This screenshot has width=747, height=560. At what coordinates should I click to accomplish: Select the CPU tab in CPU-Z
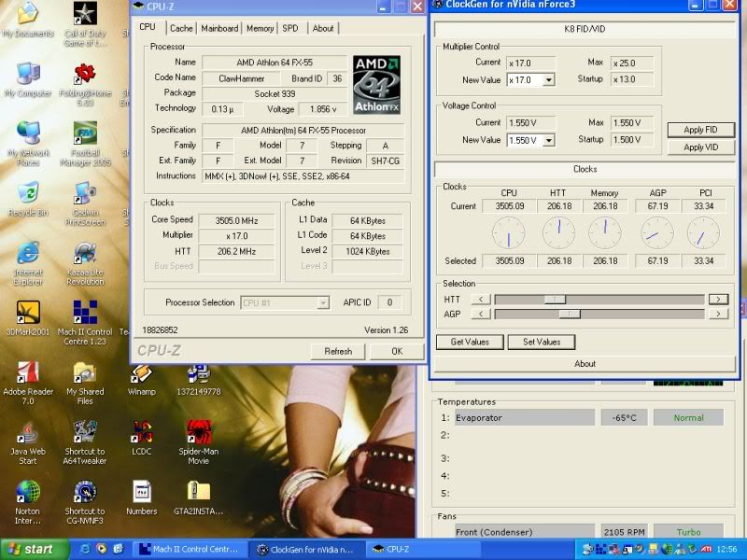(x=148, y=27)
